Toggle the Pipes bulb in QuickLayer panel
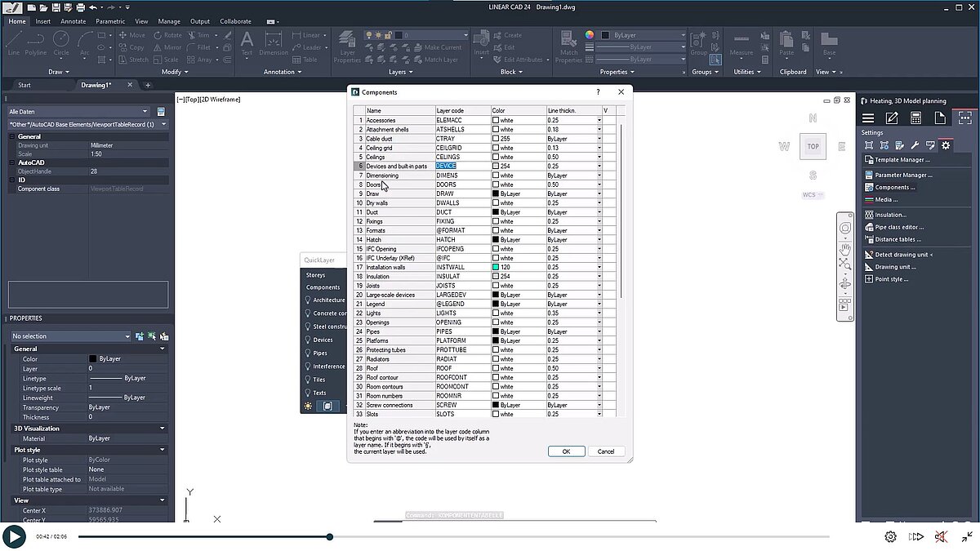The width and height of the screenshot is (980, 551). coord(307,353)
